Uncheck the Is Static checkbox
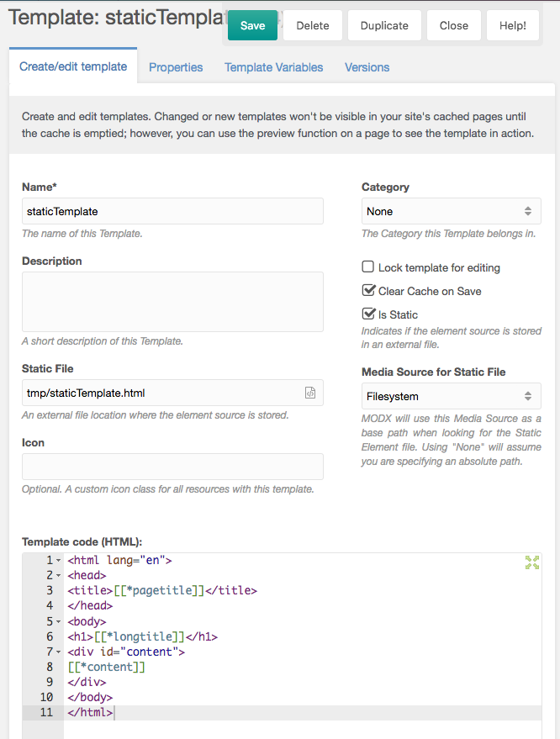This screenshot has height=739, width=560. tap(368, 314)
